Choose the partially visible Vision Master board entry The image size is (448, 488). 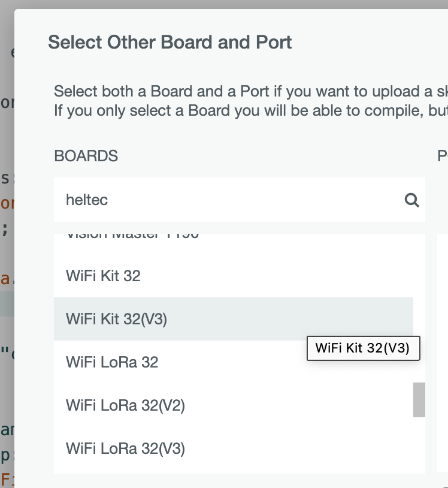pos(132,236)
